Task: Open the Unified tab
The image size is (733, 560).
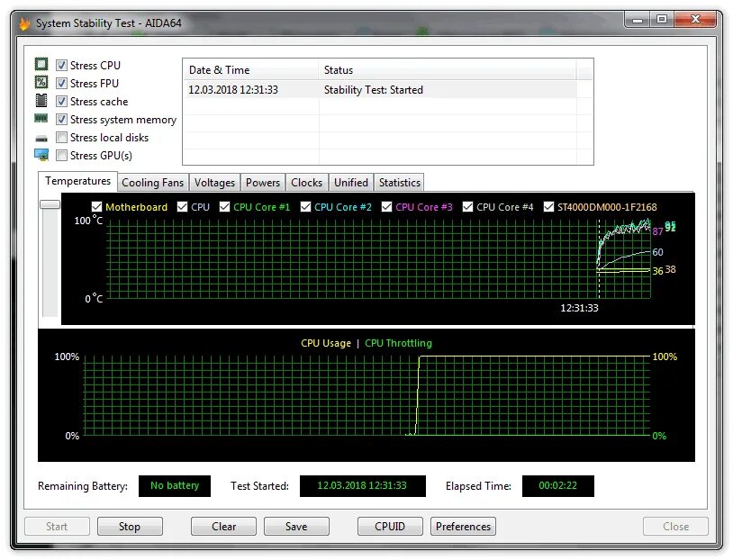Action: (351, 183)
